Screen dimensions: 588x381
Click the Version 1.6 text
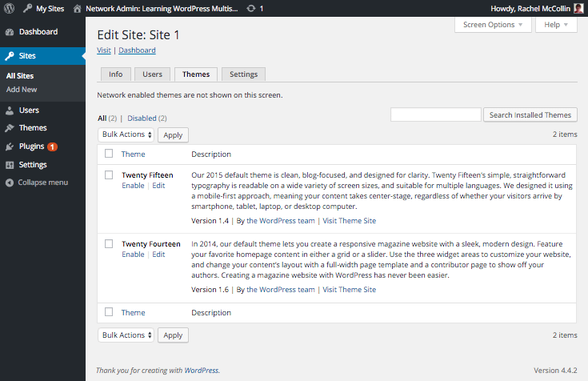[x=210, y=290]
